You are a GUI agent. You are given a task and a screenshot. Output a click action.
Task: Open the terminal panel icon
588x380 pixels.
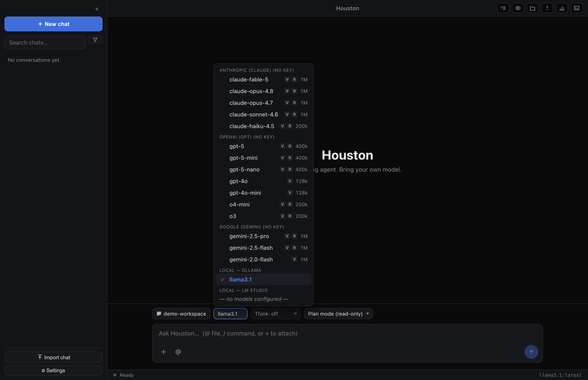tap(577, 8)
